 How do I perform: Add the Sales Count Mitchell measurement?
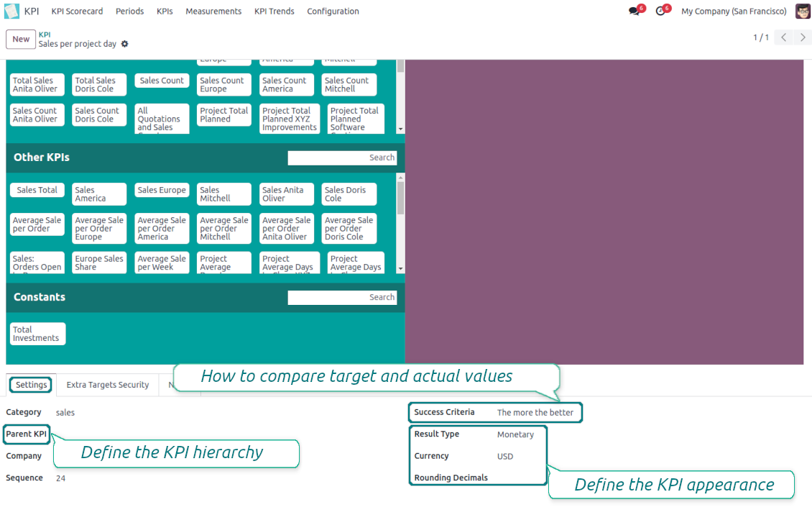pos(349,84)
